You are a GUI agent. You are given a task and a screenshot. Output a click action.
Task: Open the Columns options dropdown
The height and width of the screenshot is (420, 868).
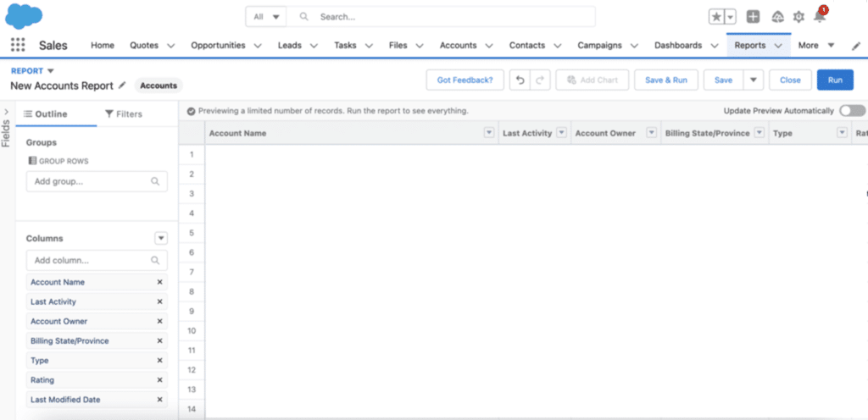point(160,239)
